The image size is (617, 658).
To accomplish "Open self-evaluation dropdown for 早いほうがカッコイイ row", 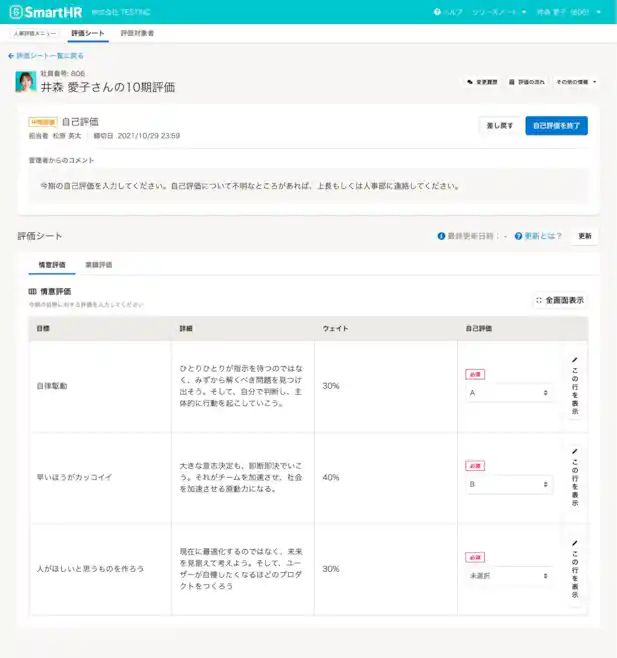I will pos(509,484).
